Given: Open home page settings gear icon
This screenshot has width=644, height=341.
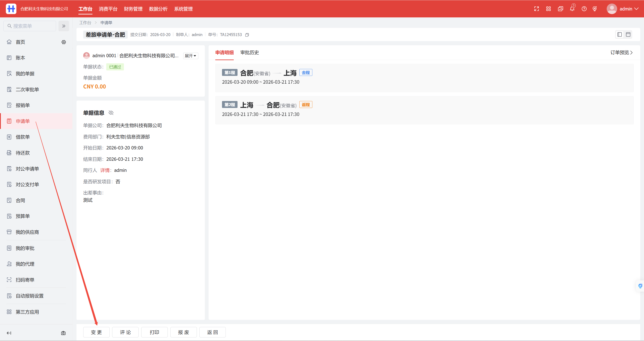Looking at the screenshot, I should click(64, 42).
